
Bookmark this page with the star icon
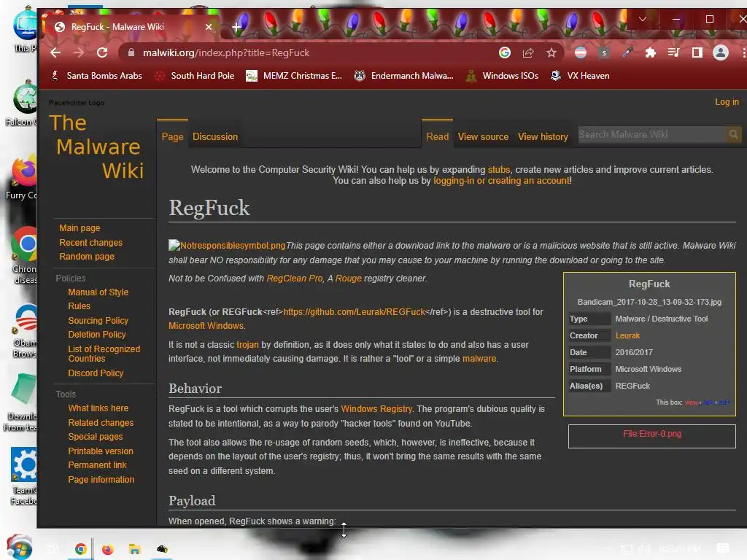click(551, 52)
